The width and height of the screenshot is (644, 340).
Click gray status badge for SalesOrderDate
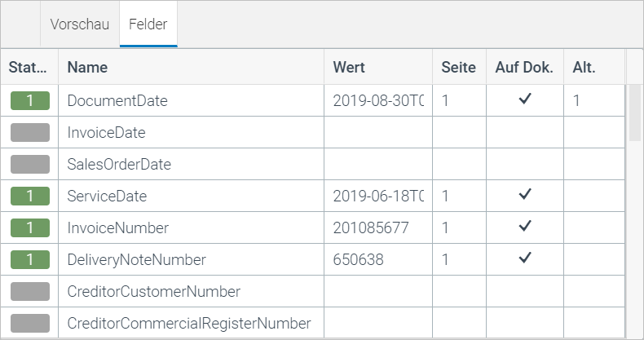coord(29,164)
